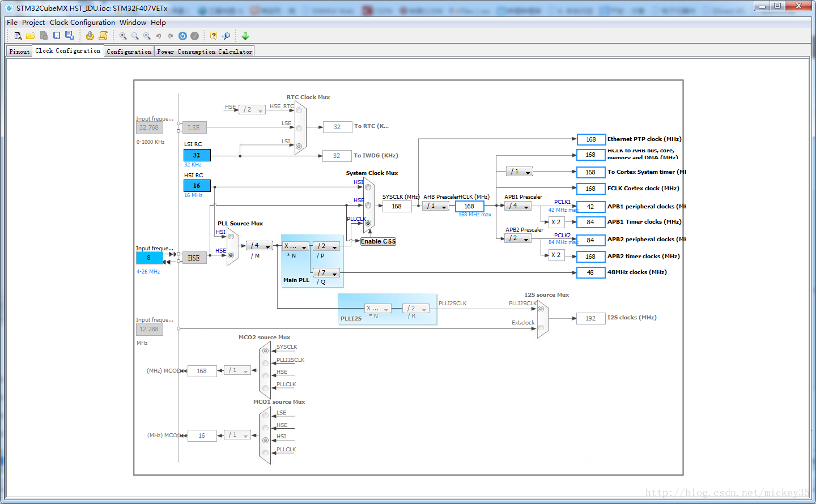Switch to Power Consumption Calculator tab
Image resolution: width=816 pixels, height=504 pixels.
[x=205, y=52]
